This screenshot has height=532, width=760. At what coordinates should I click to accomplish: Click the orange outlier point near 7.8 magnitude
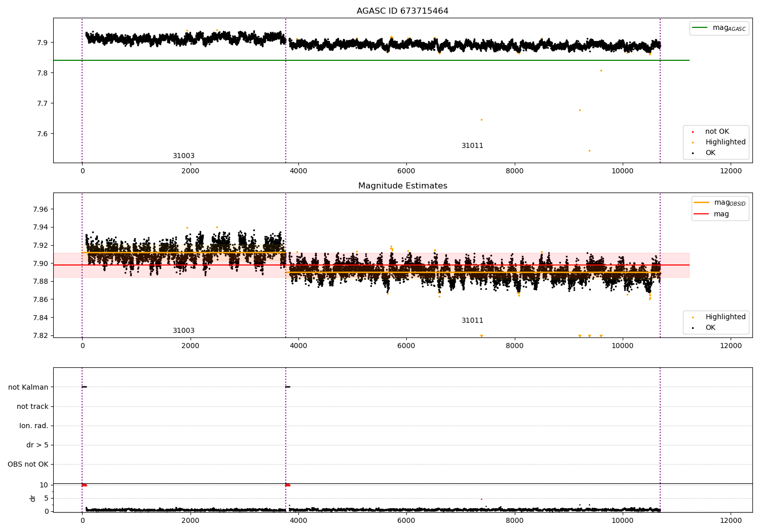click(601, 70)
